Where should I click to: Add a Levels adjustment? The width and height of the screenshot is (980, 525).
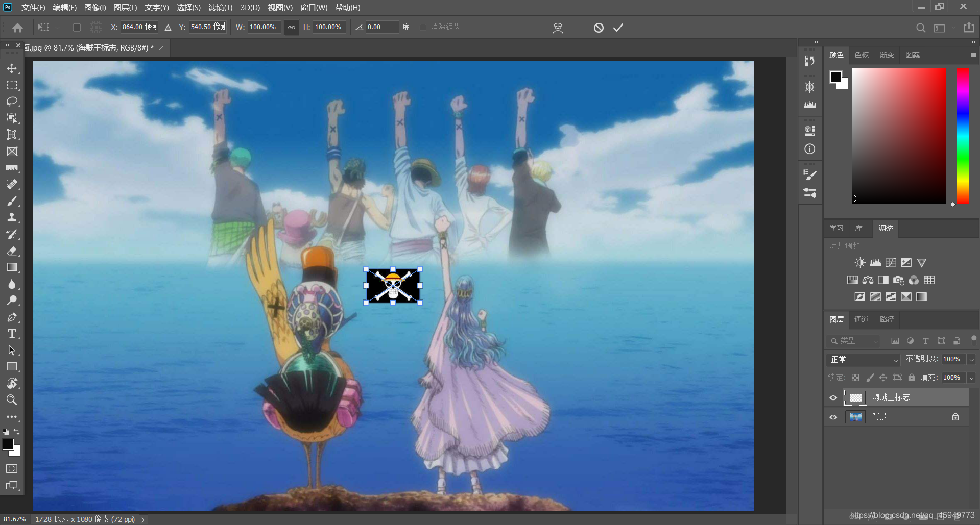[875, 263]
